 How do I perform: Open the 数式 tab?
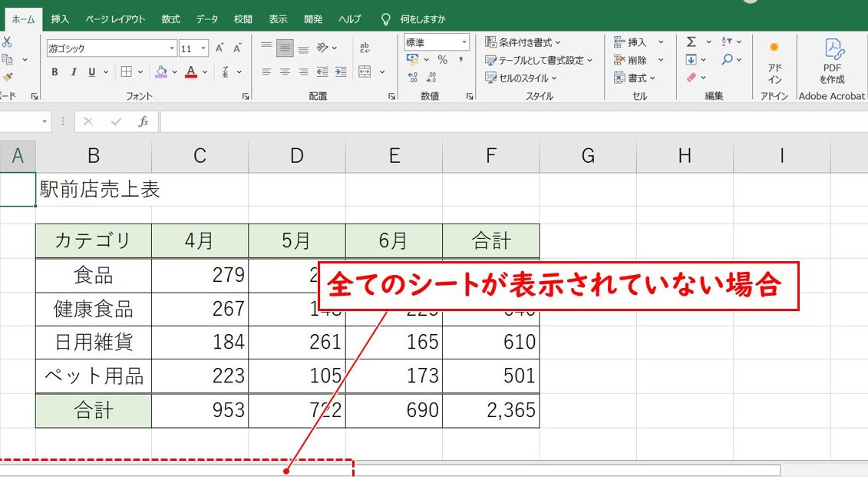point(170,19)
